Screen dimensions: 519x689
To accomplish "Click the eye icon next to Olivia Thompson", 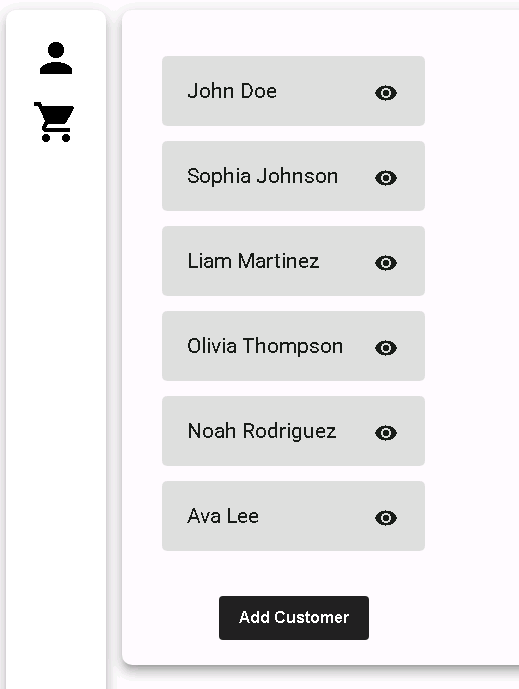I will tap(386, 348).
